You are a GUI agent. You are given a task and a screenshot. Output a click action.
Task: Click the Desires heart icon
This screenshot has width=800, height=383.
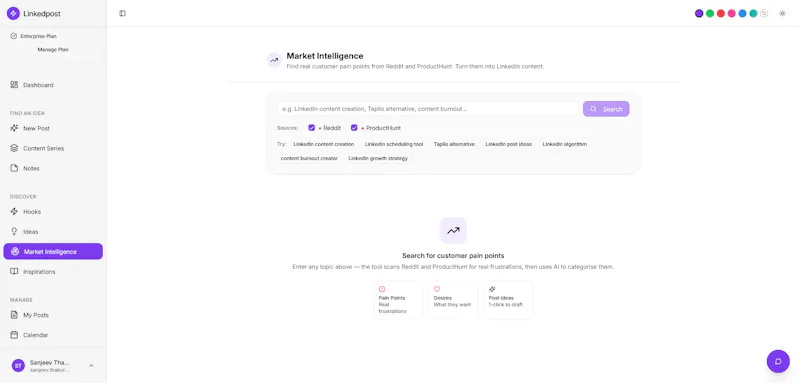click(x=437, y=289)
